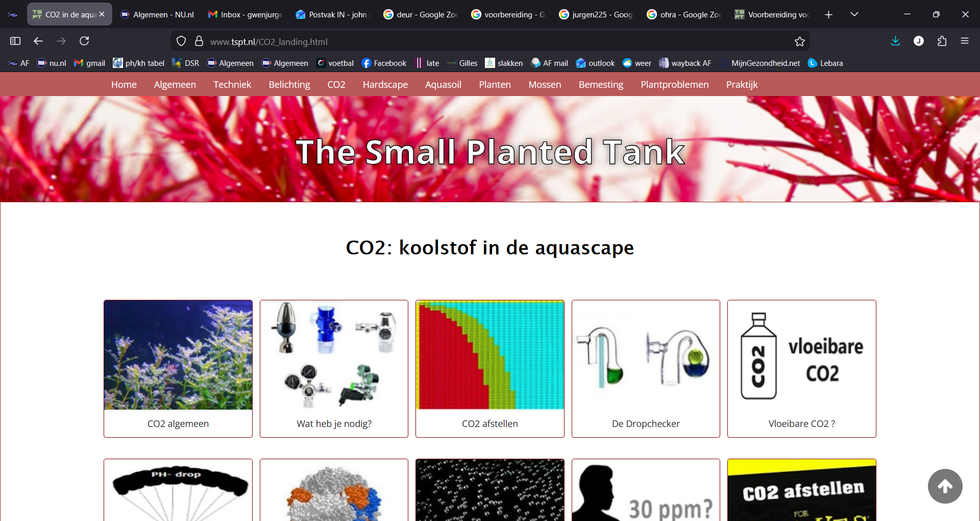Open the Firefox hamburger menu
The image size is (980, 521).
(x=964, y=41)
